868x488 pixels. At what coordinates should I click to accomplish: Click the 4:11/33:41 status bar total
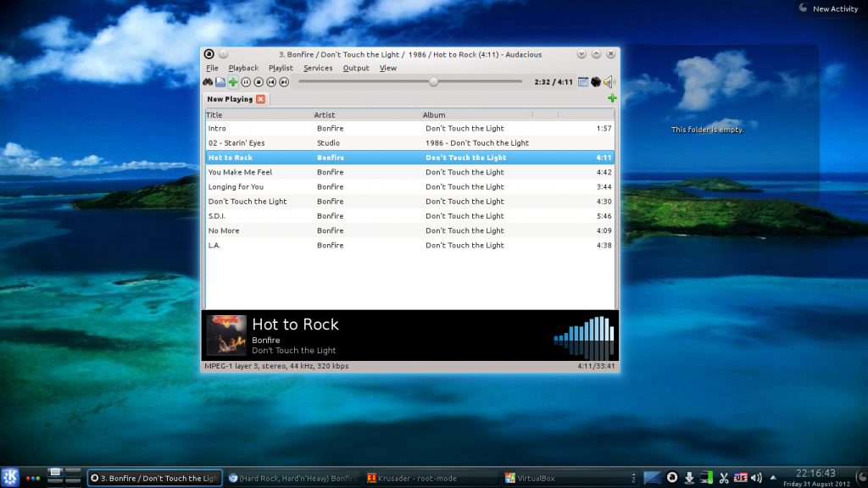tap(596, 366)
